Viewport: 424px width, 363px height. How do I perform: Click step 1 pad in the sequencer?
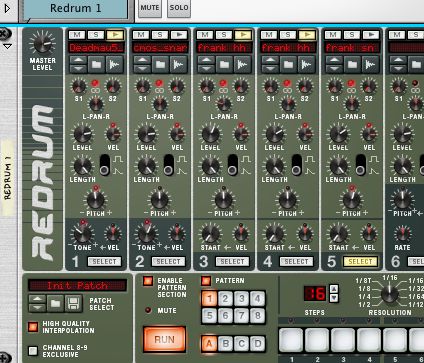[x=291, y=341]
